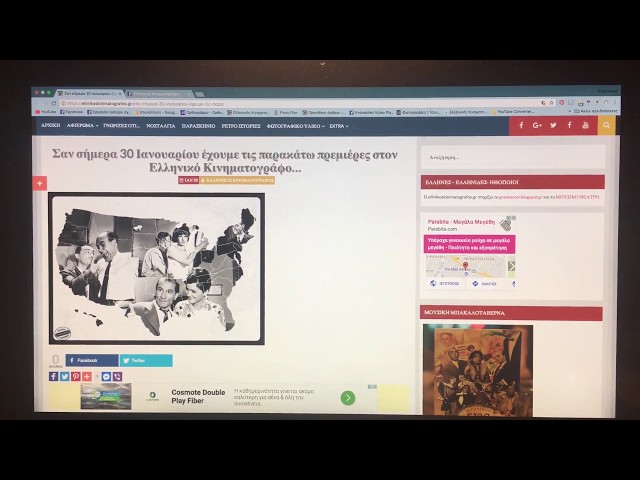Click the browser address bar
Viewport: 640px width, 480px height.
[300, 103]
